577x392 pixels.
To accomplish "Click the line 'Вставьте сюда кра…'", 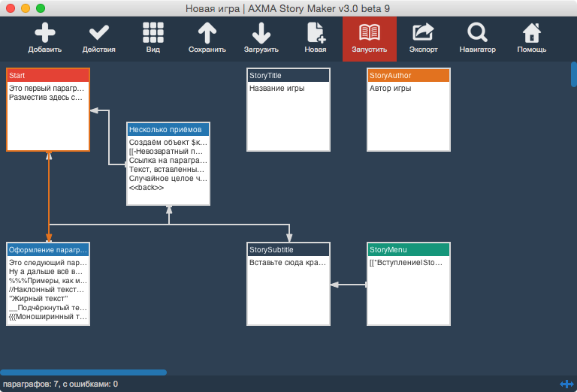I will 288,263.
